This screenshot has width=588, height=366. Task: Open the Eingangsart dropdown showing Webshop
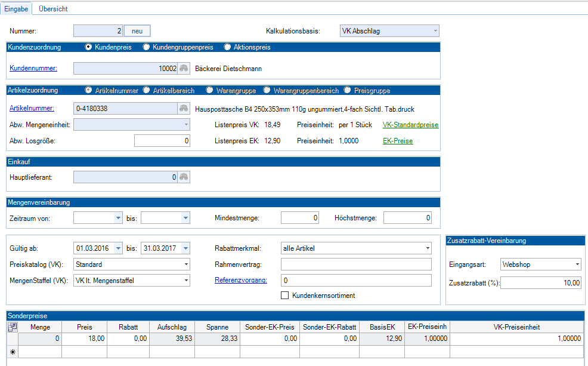(x=577, y=264)
